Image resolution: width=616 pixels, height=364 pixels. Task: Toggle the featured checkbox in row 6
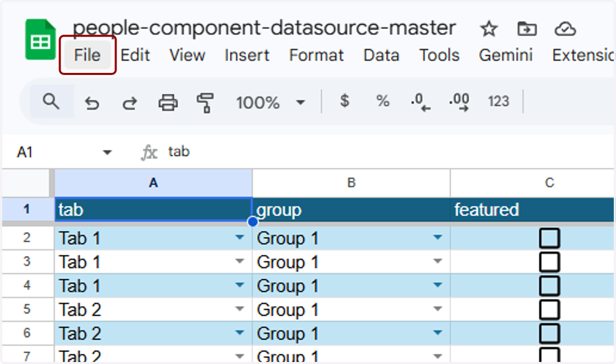[550, 334]
